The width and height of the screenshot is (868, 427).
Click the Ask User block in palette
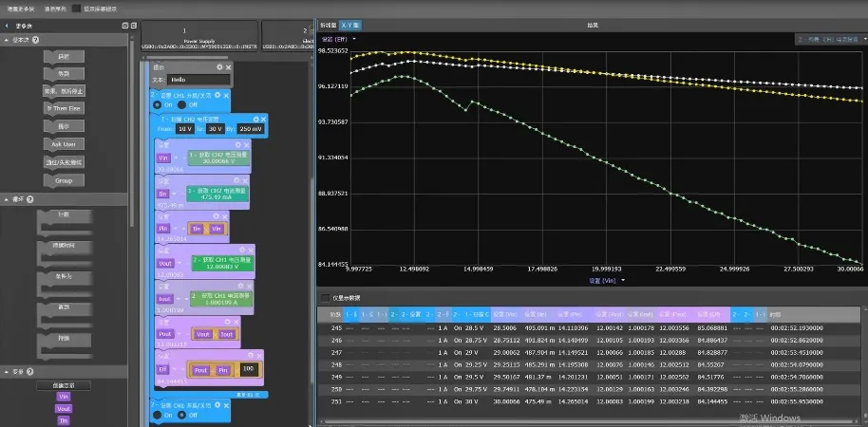pyautogui.click(x=64, y=144)
